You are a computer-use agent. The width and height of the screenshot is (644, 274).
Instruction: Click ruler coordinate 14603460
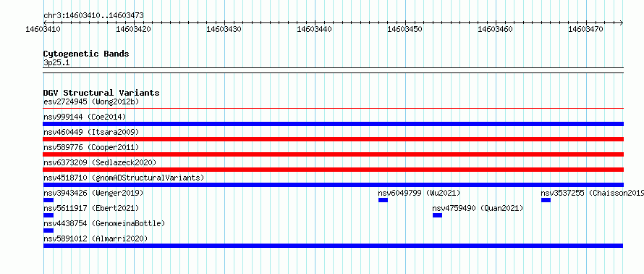[495, 29]
